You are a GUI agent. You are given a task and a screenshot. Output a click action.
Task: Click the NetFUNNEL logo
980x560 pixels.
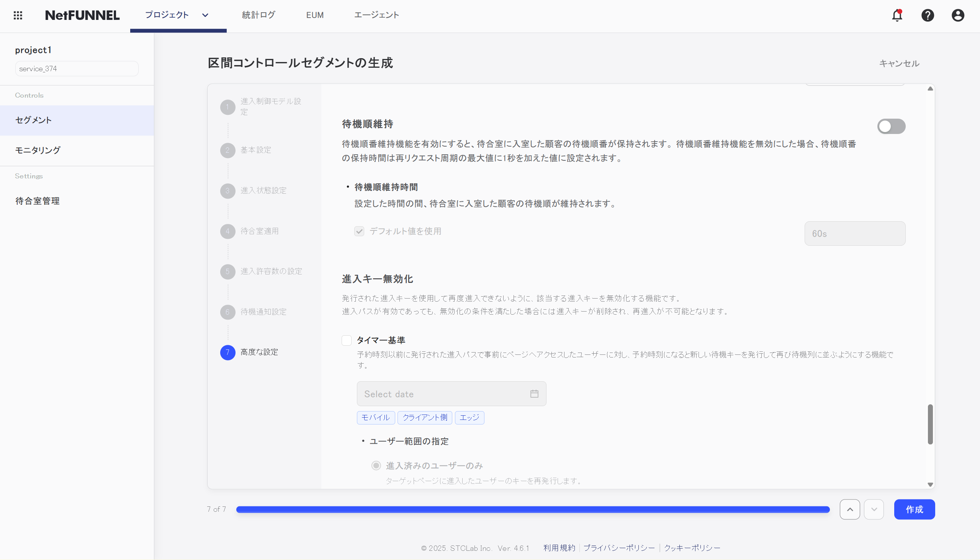coord(82,15)
